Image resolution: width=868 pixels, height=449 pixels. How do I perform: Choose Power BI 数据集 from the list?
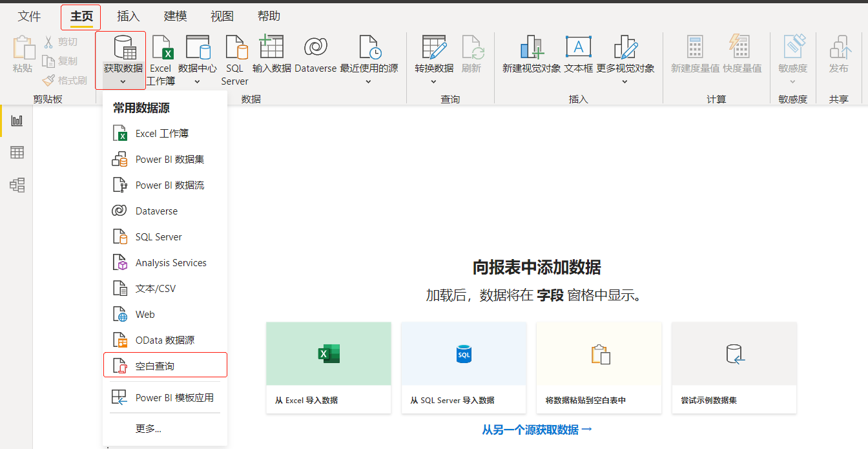tap(165, 160)
